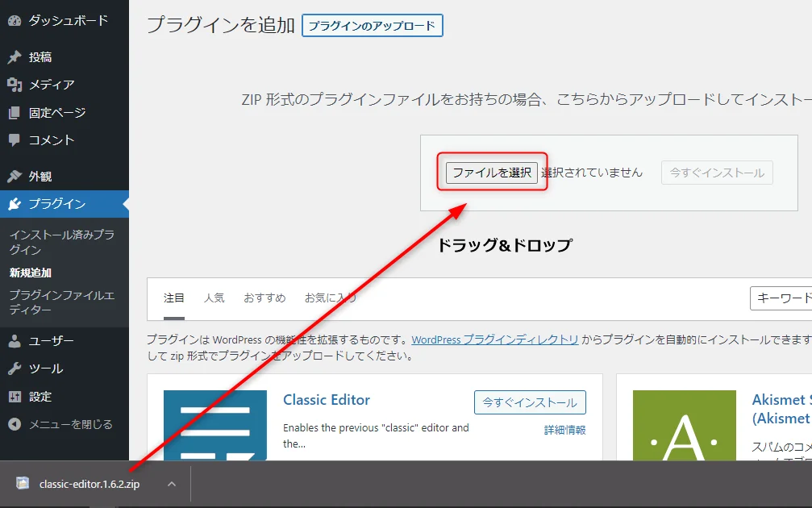812x508 pixels.
Task: Open the 外観 menu item
Action: (65, 176)
